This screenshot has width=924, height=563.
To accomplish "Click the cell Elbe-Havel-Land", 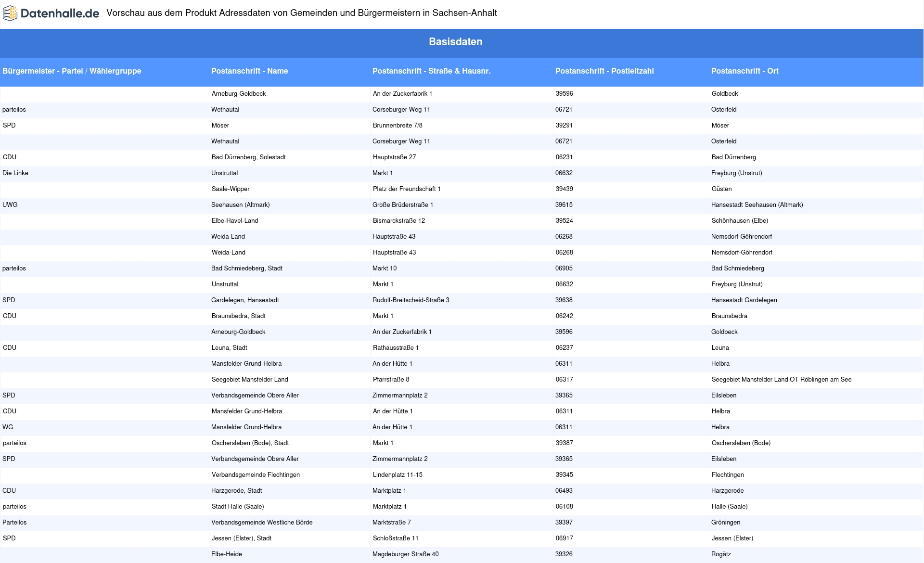I will [235, 221].
